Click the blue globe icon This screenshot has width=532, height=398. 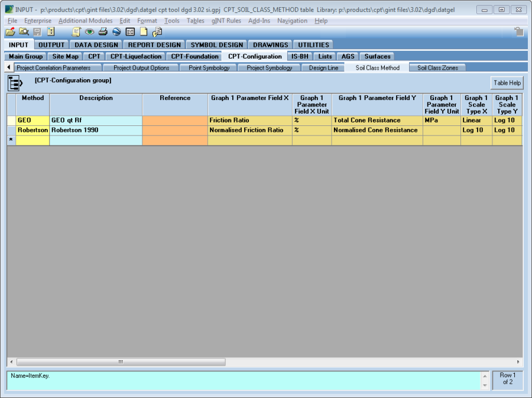tap(116, 32)
